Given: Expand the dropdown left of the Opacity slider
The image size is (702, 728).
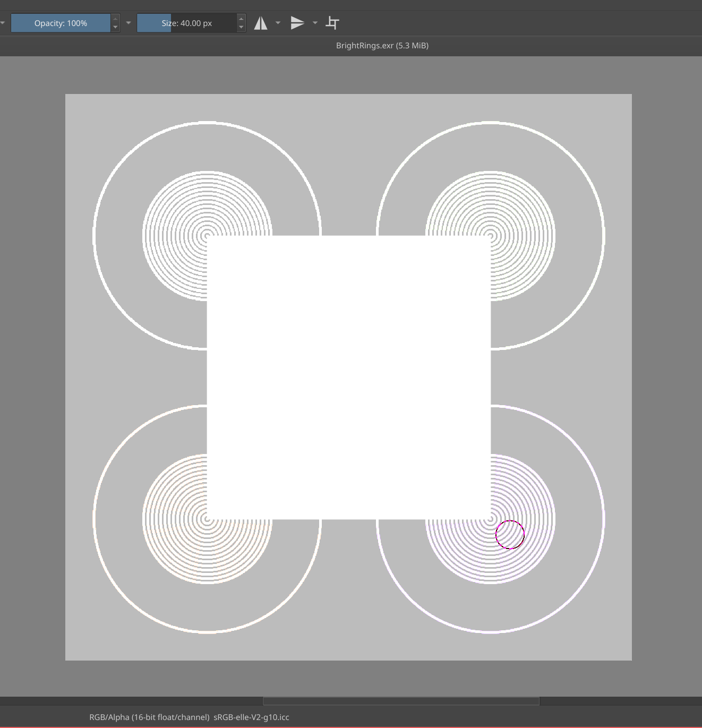Looking at the screenshot, I should pyautogui.click(x=3, y=23).
